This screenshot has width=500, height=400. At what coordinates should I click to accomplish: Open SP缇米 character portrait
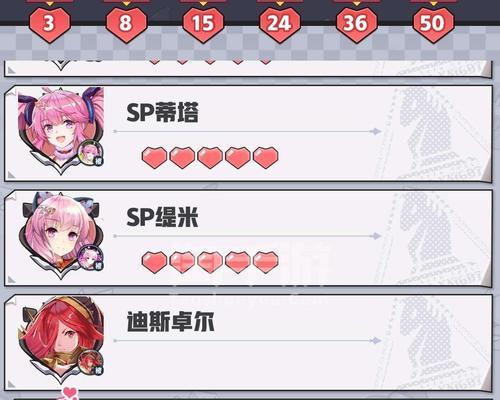[61, 235]
